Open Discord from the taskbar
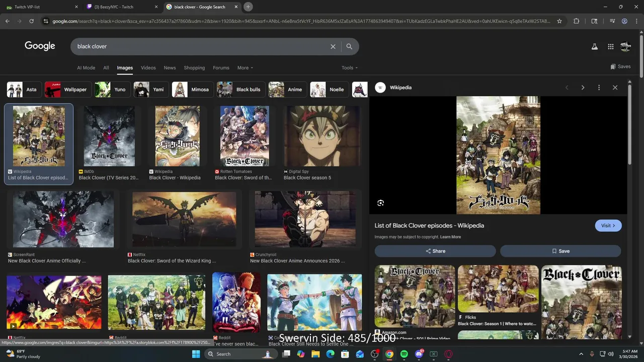 pos(419,354)
